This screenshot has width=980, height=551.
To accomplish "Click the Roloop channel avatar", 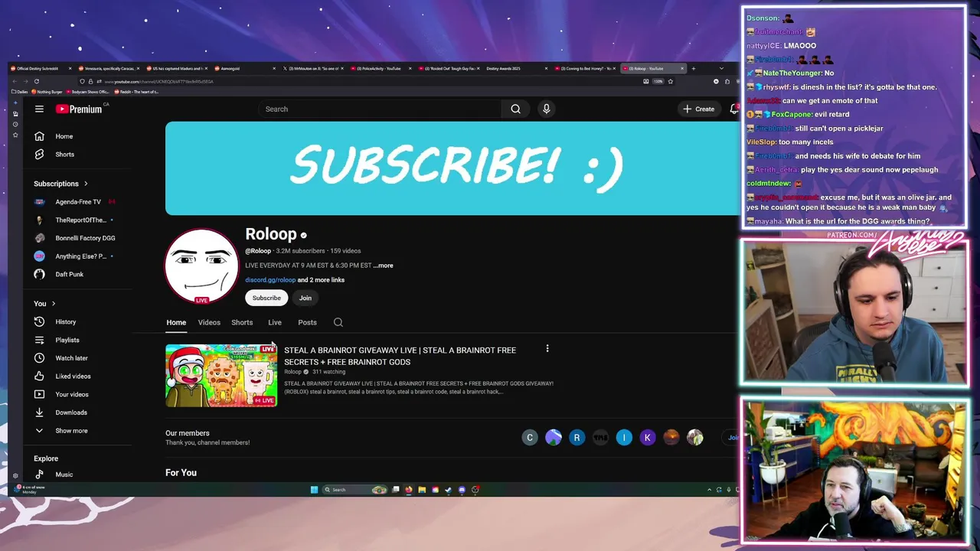I will (201, 266).
